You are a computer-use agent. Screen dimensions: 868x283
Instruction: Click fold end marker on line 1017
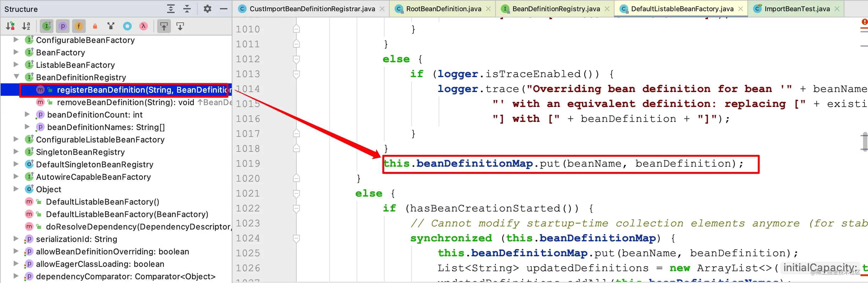[x=296, y=134]
